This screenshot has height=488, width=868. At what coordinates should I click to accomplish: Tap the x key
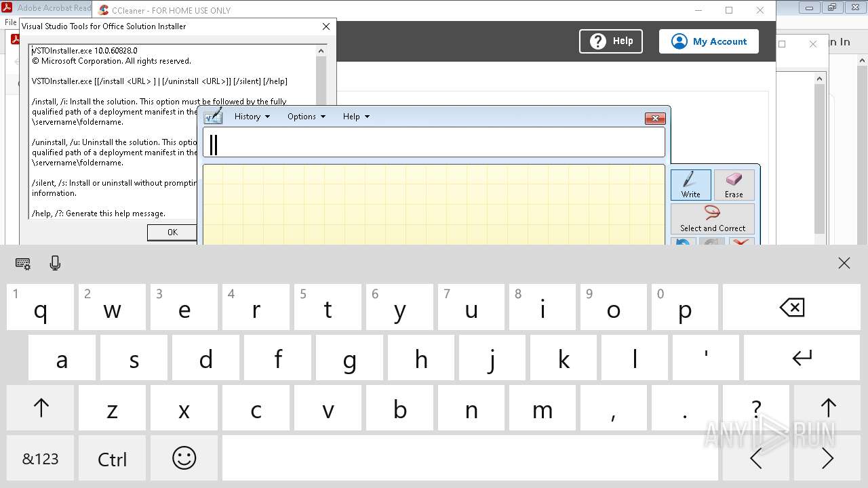[x=184, y=408]
